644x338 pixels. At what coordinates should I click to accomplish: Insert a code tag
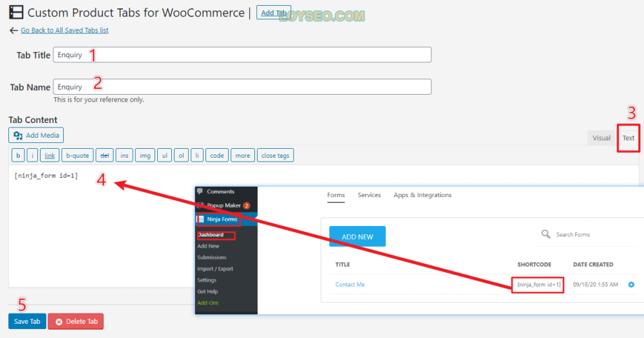coord(217,155)
